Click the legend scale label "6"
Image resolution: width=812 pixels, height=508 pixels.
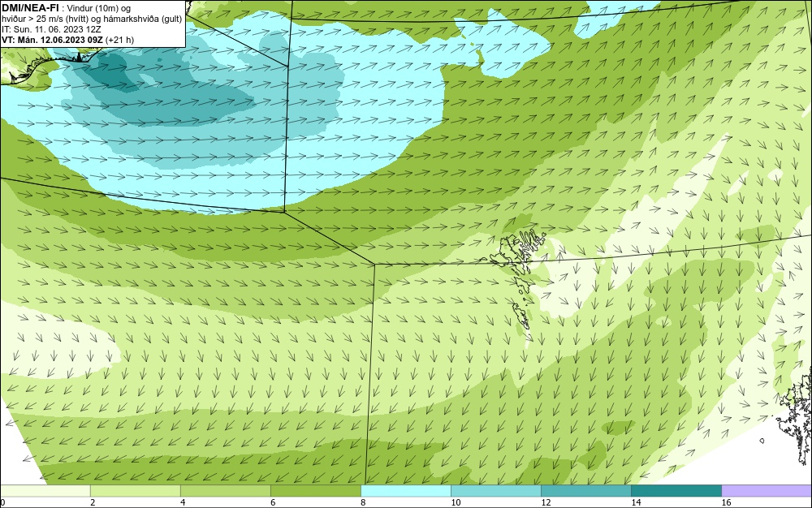coord(273,502)
